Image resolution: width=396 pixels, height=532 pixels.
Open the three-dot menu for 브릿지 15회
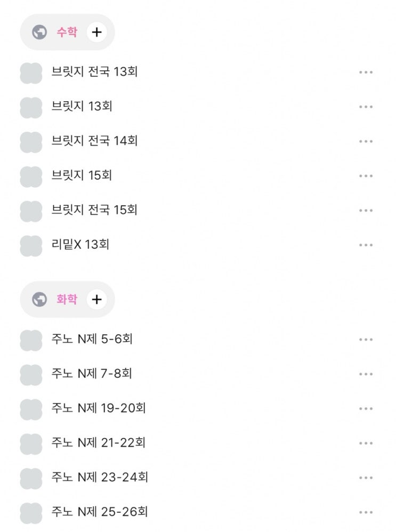(366, 176)
